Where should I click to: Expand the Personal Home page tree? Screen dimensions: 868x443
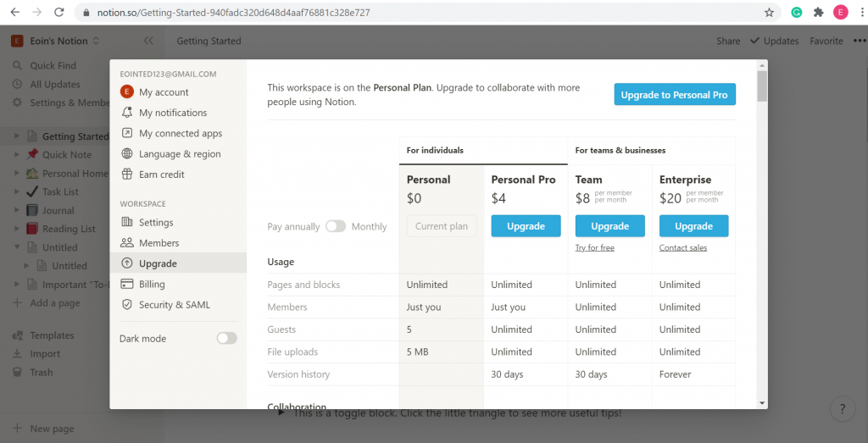point(17,173)
